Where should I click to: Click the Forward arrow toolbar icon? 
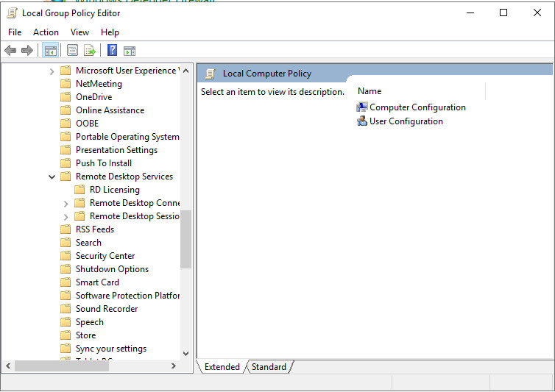(x=27, y=50)
